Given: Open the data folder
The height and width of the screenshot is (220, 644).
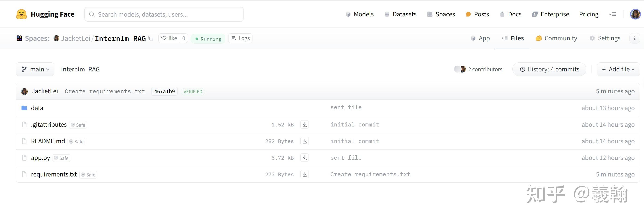Looking at the screenshot, I should (x=37, y=108).
